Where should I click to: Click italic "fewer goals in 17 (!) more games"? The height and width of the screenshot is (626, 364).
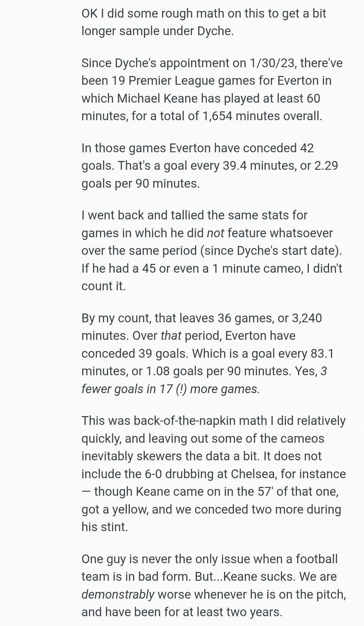tap(171, 389)
